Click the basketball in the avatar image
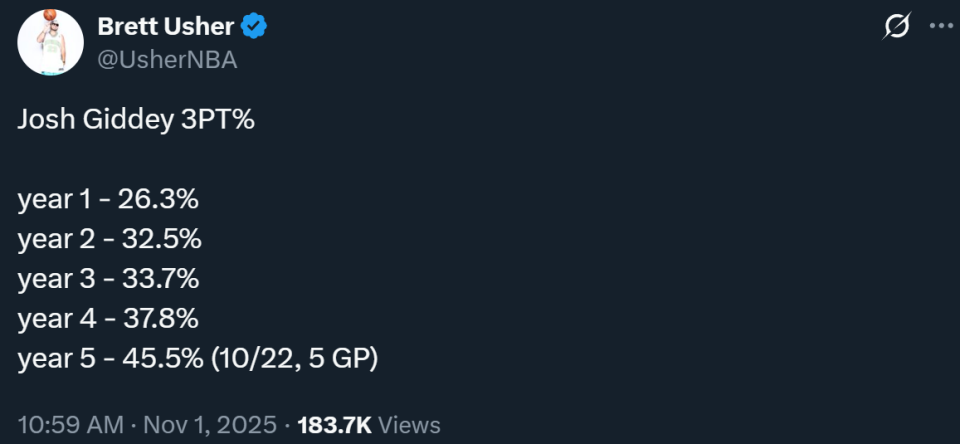Viewport: 960px width, 444px height. coord(50,16)
